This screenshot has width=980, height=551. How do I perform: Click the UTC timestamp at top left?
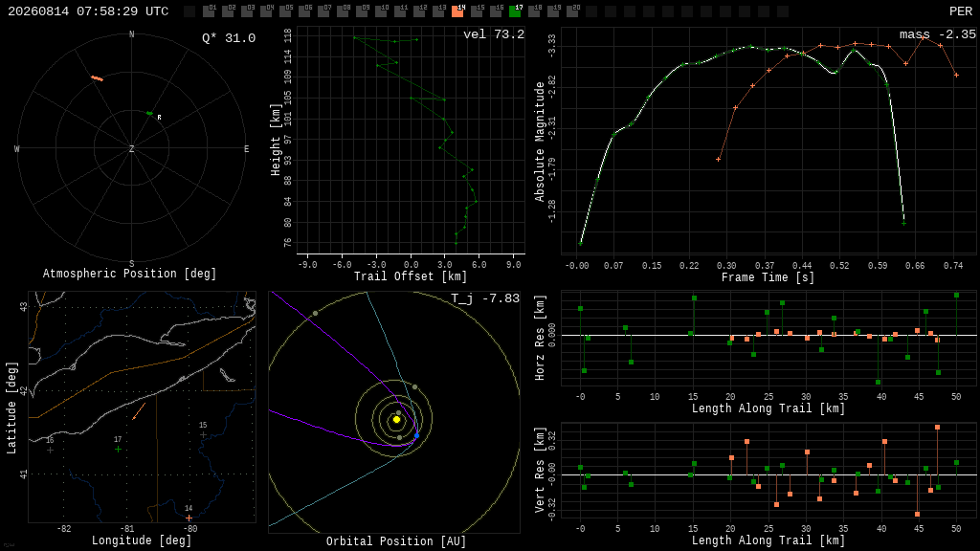click(x=88, y=11)
